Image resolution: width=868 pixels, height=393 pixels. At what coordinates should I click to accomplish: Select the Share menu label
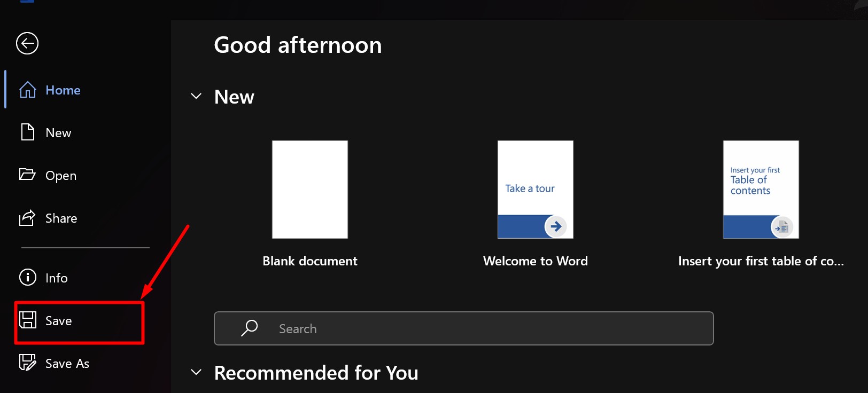click(x=61, y=218)
